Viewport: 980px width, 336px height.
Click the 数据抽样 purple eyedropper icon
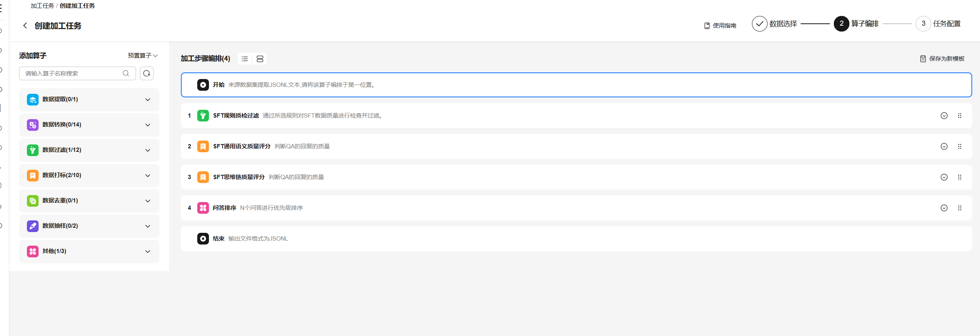coord(33,226)
